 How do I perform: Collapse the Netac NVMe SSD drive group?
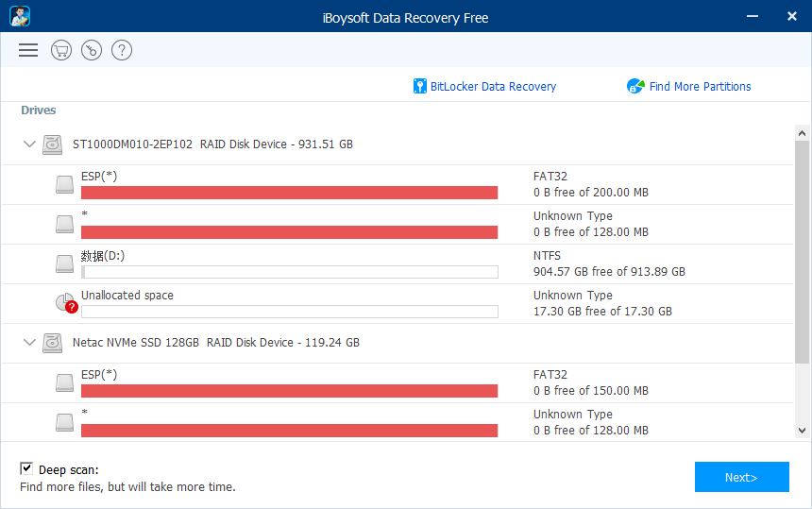(x=29, y=343)
